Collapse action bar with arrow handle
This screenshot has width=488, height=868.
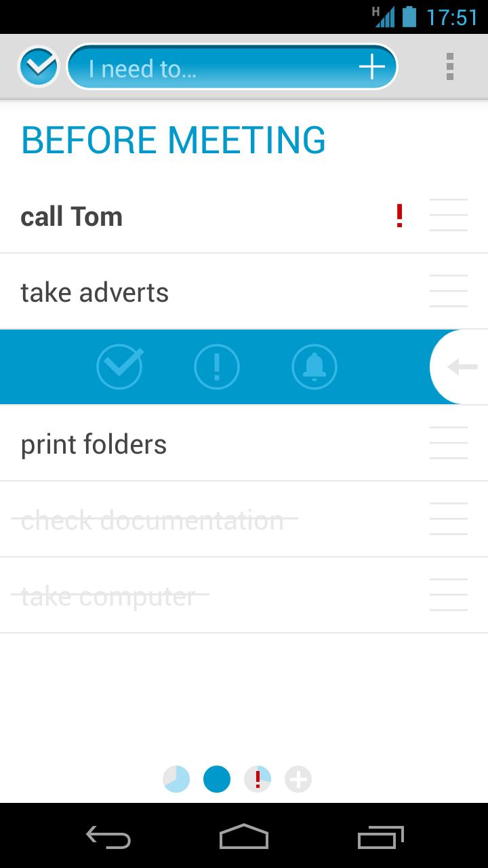coord(461,367)
